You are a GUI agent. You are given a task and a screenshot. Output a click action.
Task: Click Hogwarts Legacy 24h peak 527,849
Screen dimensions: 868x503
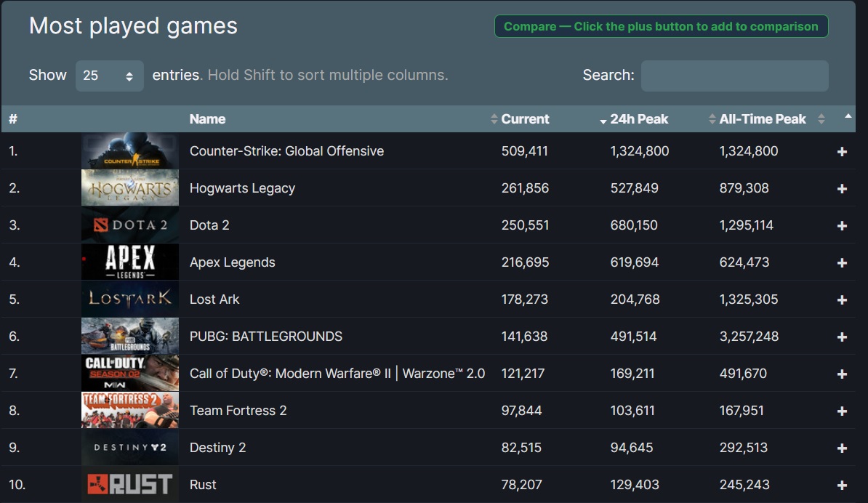pos(635,188)
